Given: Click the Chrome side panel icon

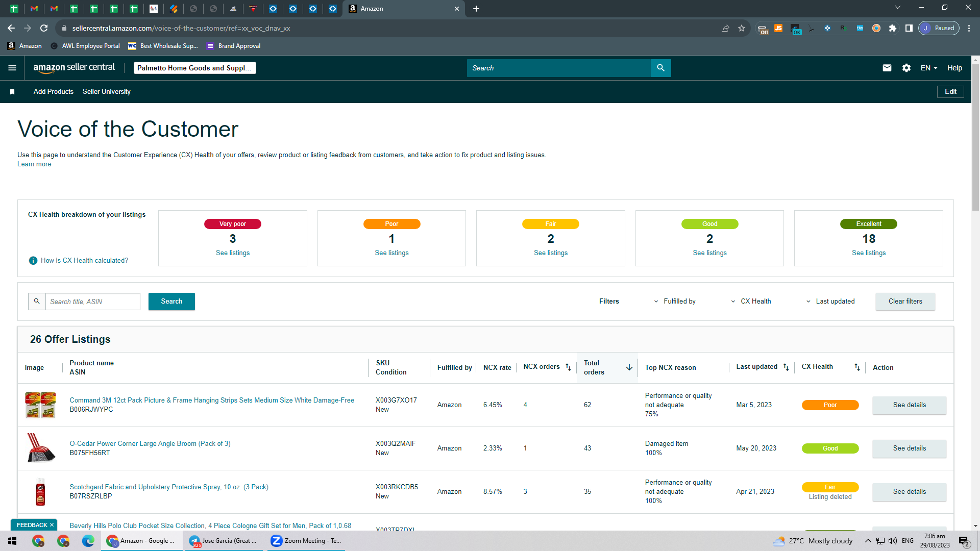Looking at the screenshot, I should (x=909, y=28).
